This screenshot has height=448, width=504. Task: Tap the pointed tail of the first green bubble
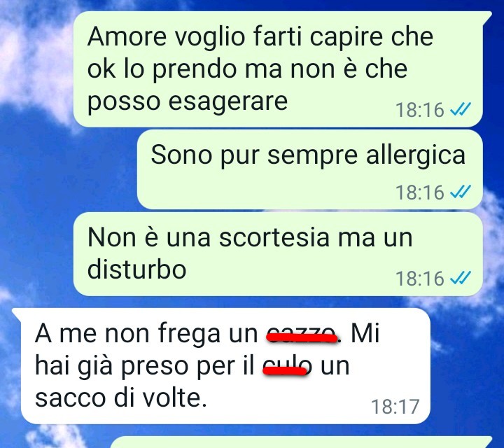point(487,15)
